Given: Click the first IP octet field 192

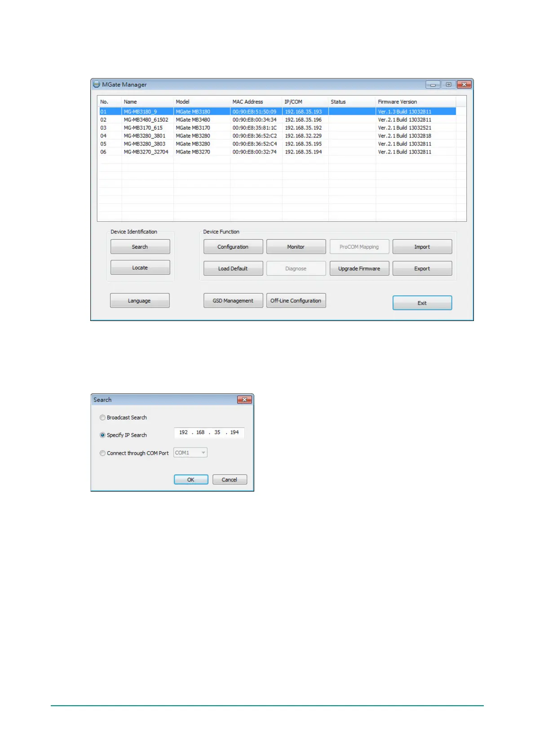Looking at the screenshot, I should [183, 432].
